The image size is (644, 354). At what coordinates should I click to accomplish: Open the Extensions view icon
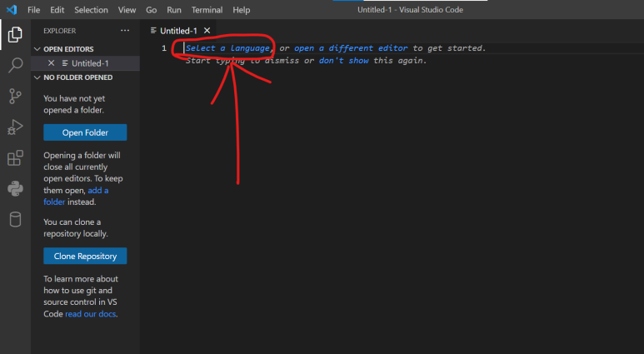pyautogui.click(x=15, y=157)
